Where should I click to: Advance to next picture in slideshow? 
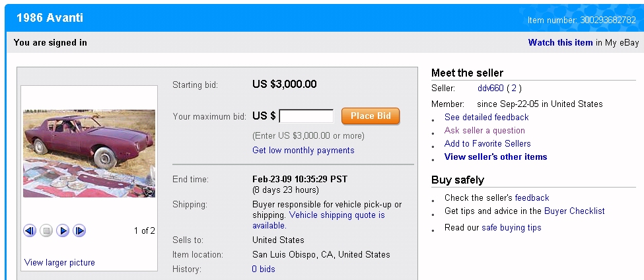pyautogui.click(x=79, y=230)
